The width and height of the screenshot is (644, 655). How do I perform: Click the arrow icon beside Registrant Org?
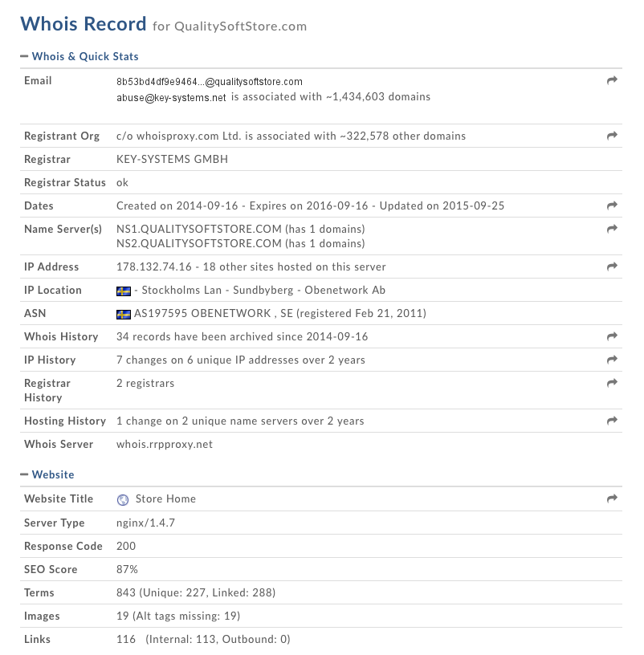(612, 136)
